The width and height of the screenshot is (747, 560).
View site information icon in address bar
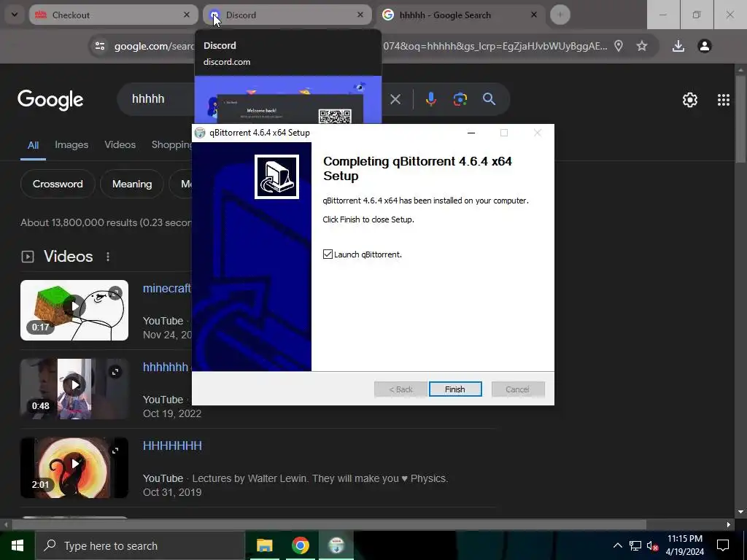click(100, 46)
